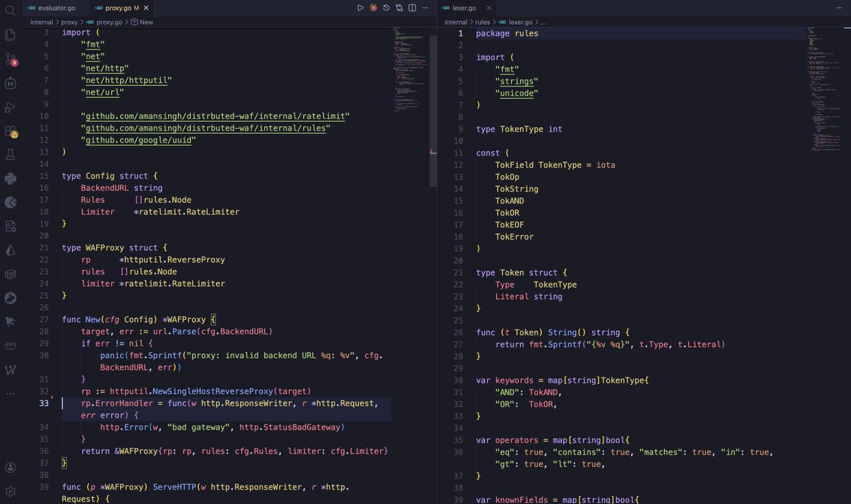Follow the "unicode" import link in lexer.go
Screen dimensions: 851x504
pyautogui.click(x=516, y=93)
